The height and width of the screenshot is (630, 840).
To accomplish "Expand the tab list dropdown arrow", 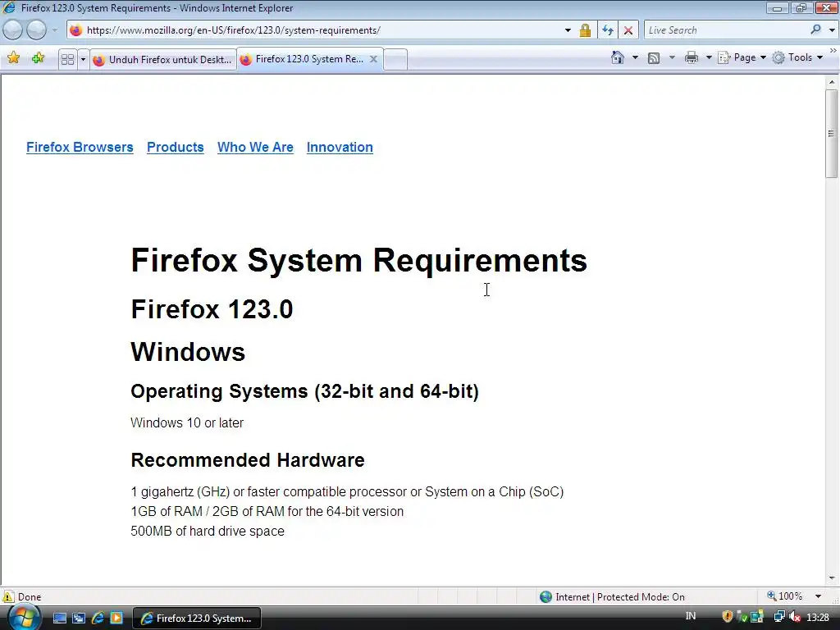I will [83, 59].
